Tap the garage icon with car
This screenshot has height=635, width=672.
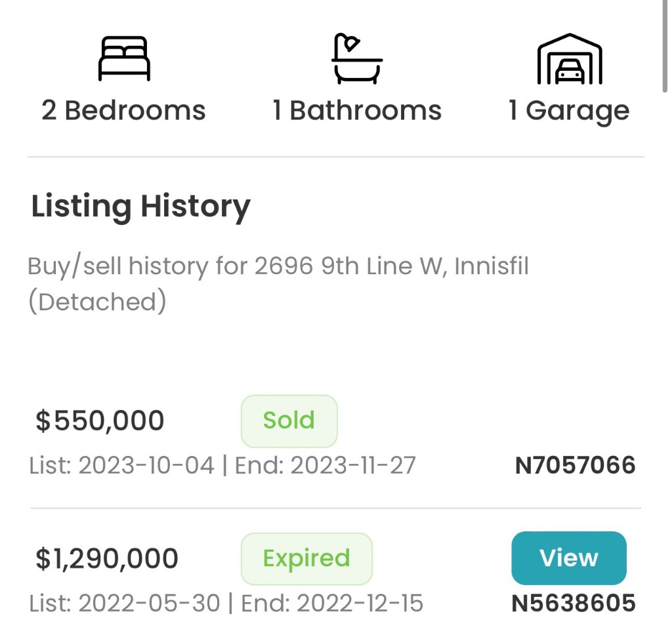pyautogui.click(x=569, y=59)
